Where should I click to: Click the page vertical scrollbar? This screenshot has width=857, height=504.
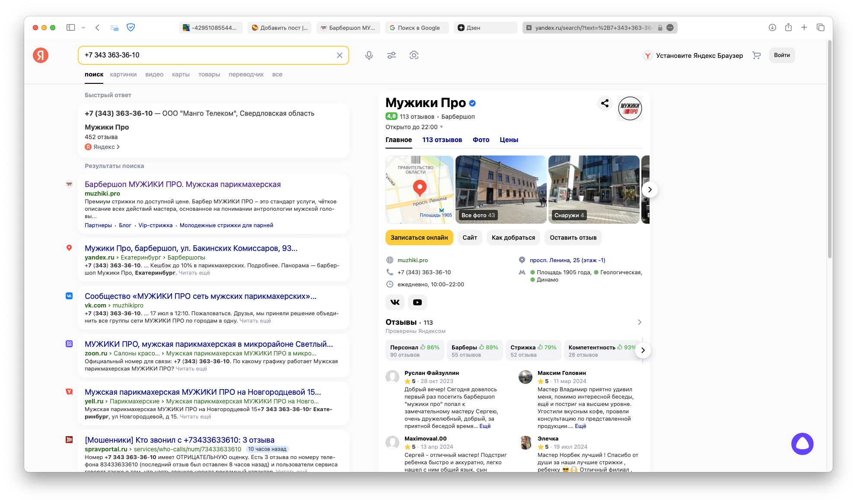tap(829, 149)
